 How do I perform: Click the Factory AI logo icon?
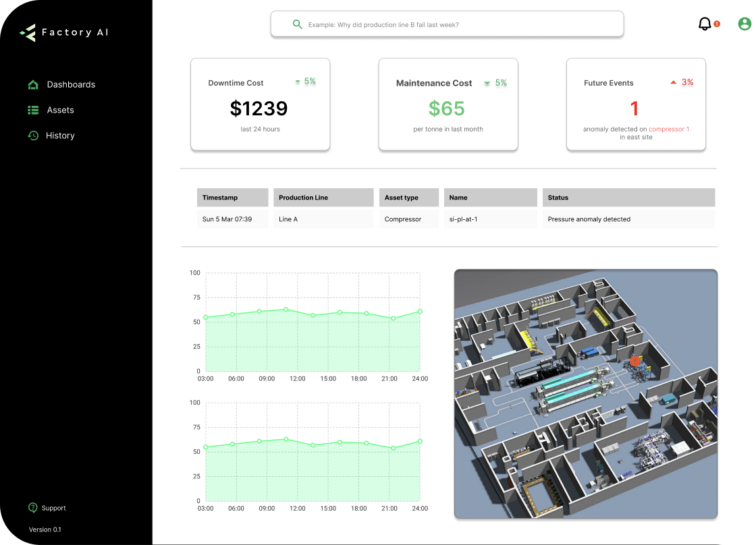[x=28, y=32]
